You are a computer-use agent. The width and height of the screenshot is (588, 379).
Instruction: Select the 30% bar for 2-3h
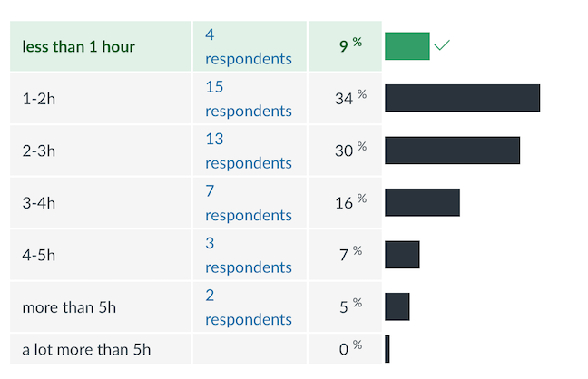pyautogui.click(x=452, y=151)
